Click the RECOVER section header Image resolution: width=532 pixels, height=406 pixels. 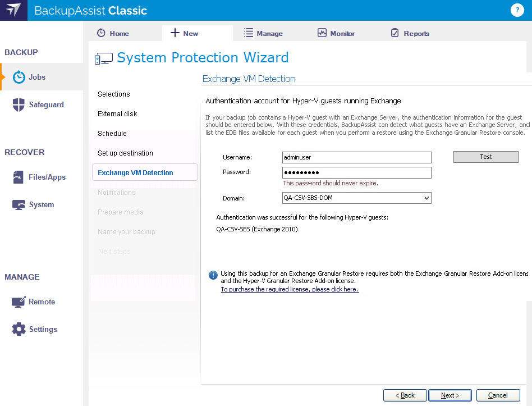[x=25, y=152]
